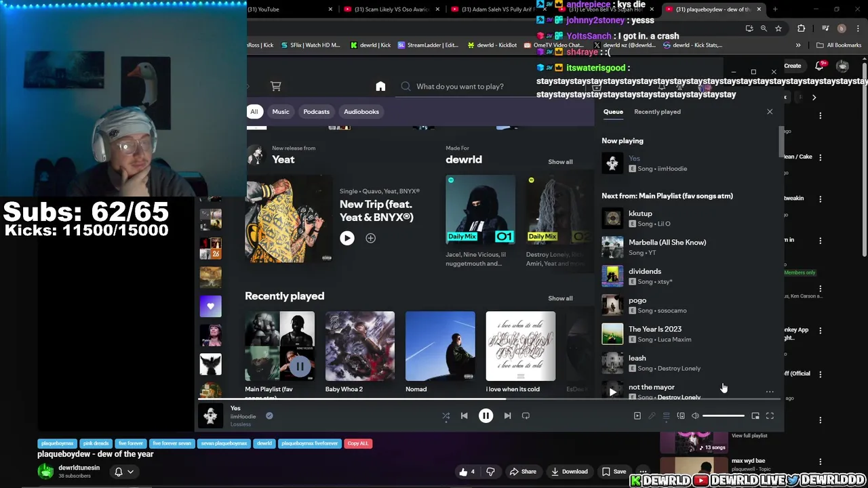This screenshot has height=488, width=868.
Task: Select the Music filter chip
Action: [281, 112]
